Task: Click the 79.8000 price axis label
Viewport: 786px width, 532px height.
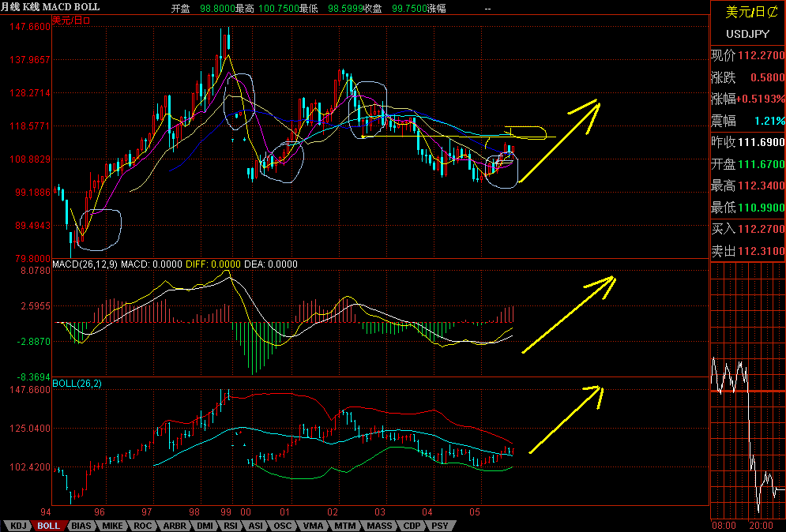Action: (x=32, y=258)
